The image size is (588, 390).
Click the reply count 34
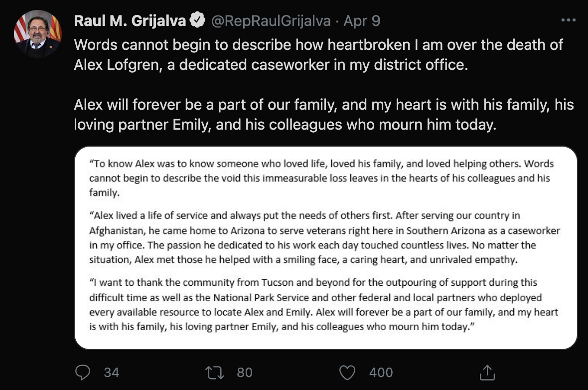pyautogui.click(x=111, y=372)
